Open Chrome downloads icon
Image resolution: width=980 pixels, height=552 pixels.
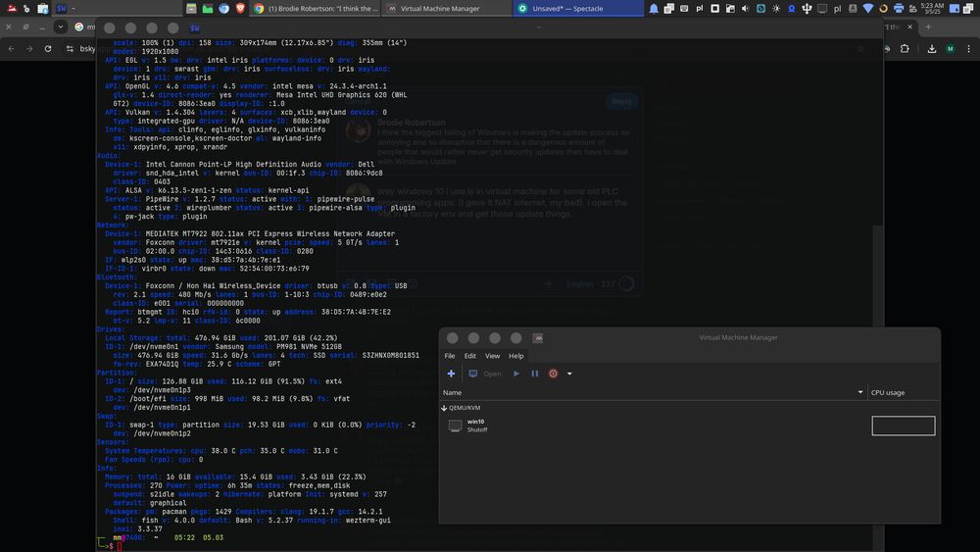click(x=932, y=48)
